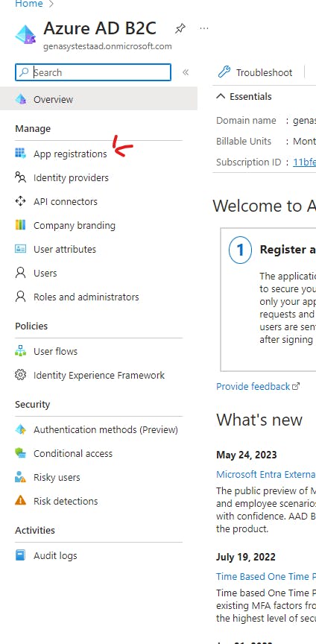Open App registrations grid icon
The width and height of the screenshot is (316, 644).
pos(20,154)
